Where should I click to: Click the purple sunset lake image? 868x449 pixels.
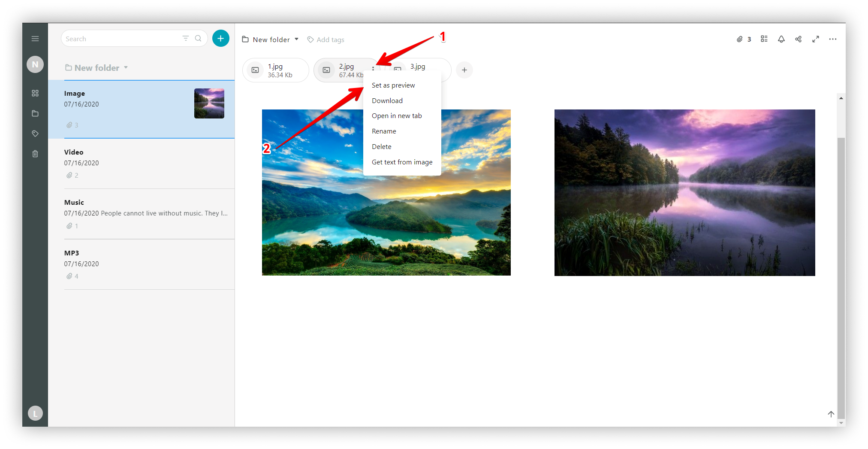point(685,193)
